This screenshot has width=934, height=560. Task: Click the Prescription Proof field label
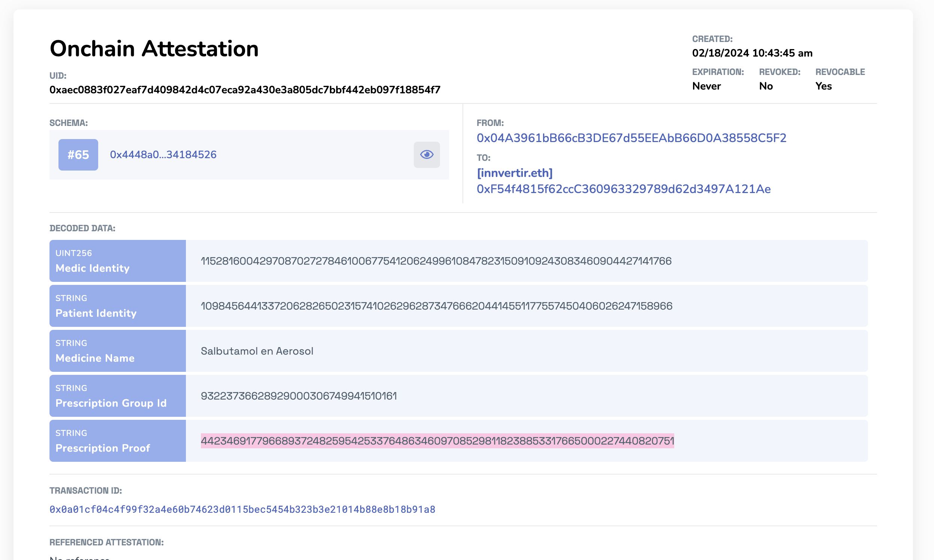[103, 448]
